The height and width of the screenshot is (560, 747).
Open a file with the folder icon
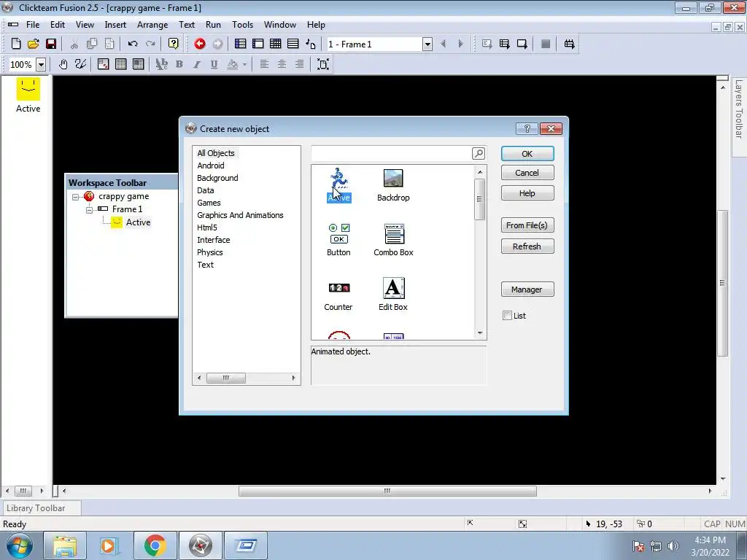coord(33,44)
